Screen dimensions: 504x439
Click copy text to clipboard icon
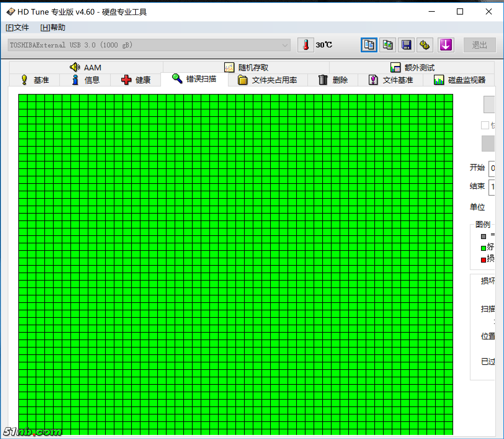click(x=369, y=45)
